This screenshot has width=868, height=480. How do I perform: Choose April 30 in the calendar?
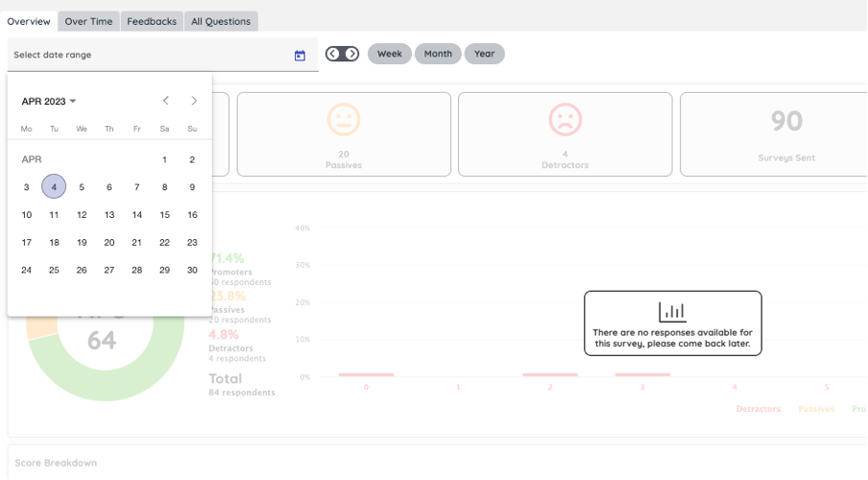point(192,270)
